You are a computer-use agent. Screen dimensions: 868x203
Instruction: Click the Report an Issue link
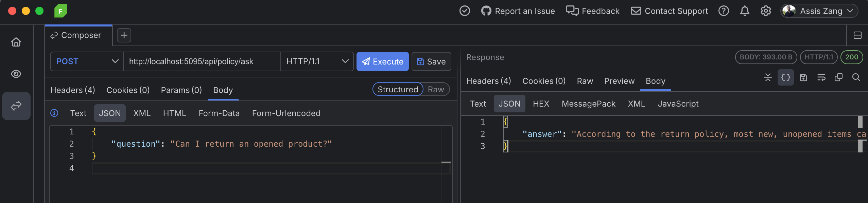518,11
